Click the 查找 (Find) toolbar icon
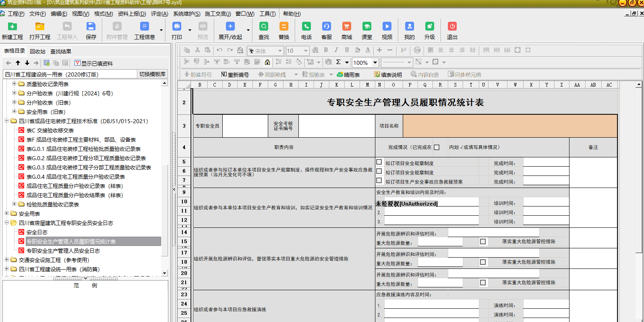 point(264,27)
